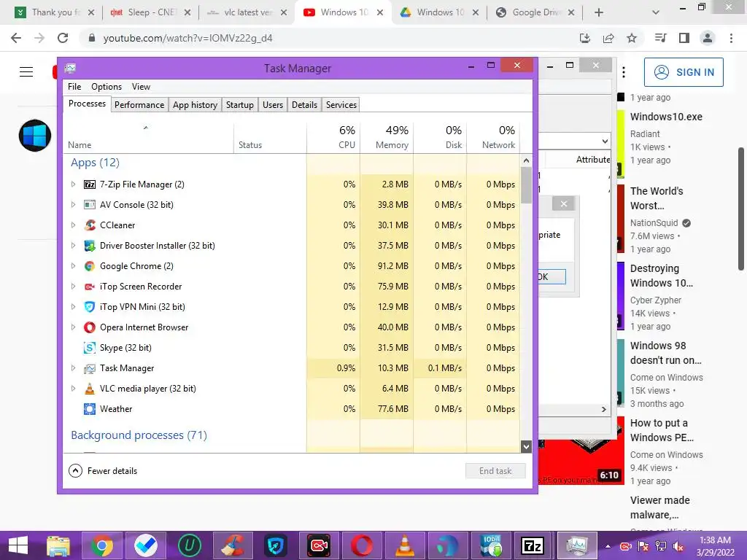Open the green U app on the taskbar
Image resolution: width=747 pixels, height=560 pixels.
(189, 545)
